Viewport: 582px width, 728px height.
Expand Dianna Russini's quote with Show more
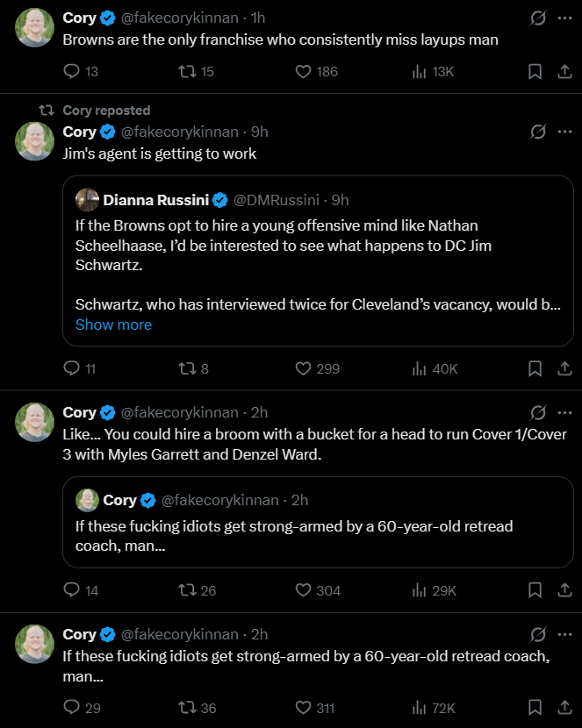tap(113, 325)
